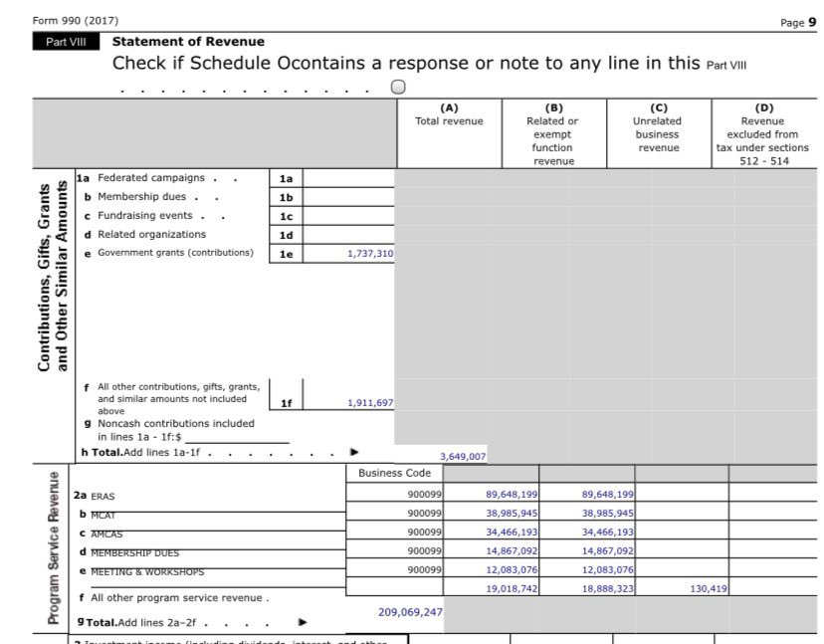Screen dimensions: 824x644
Task: Click membership dues related revenue 14,867,092 in column B
Action: 607,551
